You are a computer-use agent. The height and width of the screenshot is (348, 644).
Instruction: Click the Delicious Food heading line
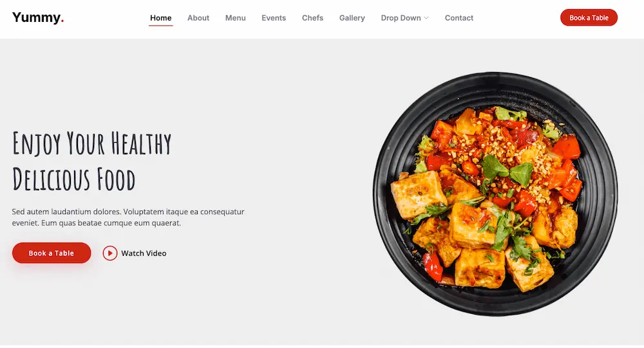pyautogui.click(x=74, y=179)
